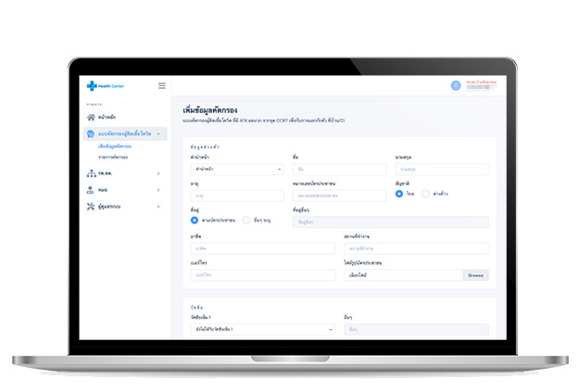Click the tools icon for system admin
Screen dimensions: 580x392
tap(91, 206)
